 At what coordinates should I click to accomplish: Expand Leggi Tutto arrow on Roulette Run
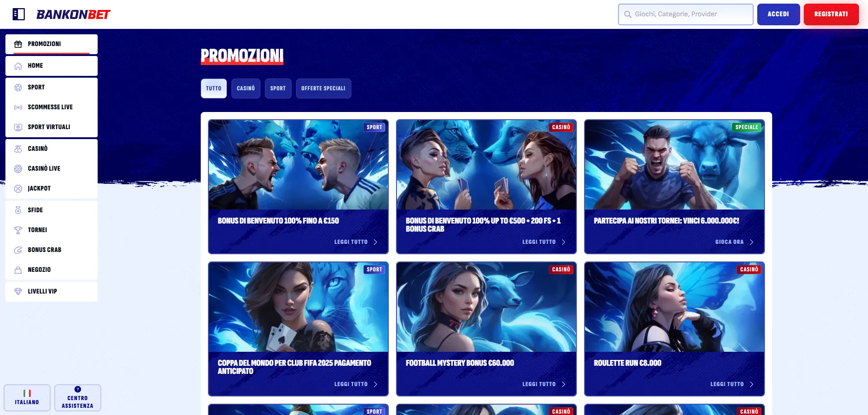tap(751, 384)
